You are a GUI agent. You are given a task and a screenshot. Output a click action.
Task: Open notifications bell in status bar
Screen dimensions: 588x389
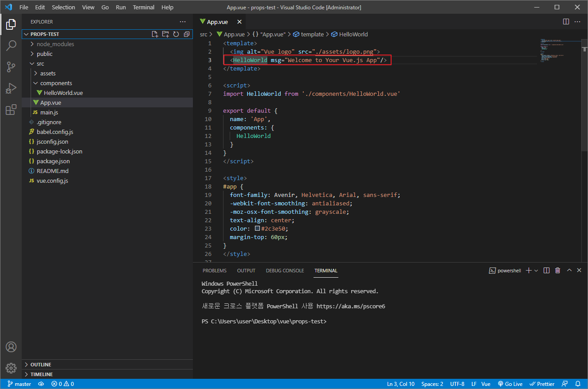pyautogui.click(x=578, y=384)
